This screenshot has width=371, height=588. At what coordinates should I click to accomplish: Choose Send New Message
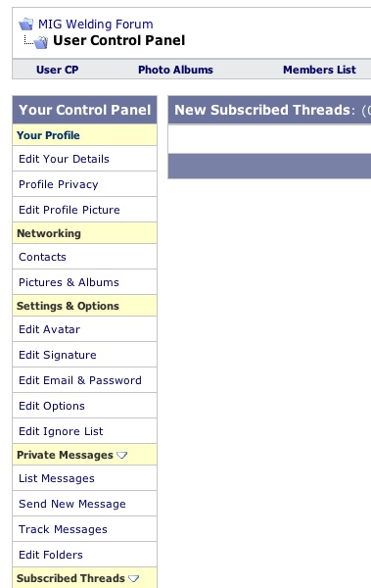point(72,504)
